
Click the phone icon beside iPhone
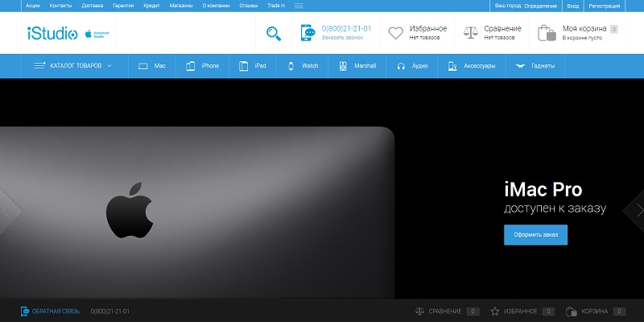(x=190, y=66)
